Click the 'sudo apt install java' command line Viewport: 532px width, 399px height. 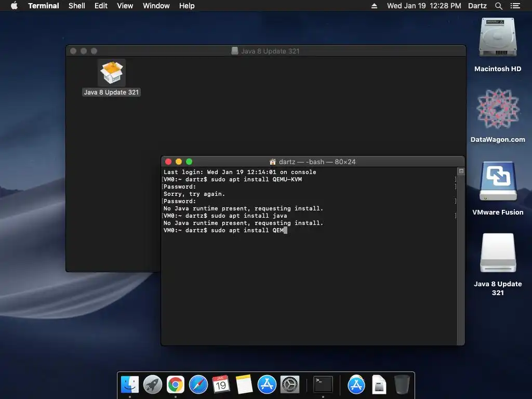pyautogui.click(x=225, y=216)
